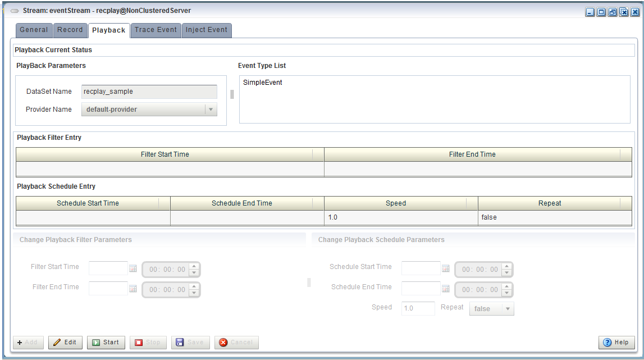Open calendar for Schedule Start Time
This screenshot has height=360, width=644.
pyautogui.click(x=445, y=269)
